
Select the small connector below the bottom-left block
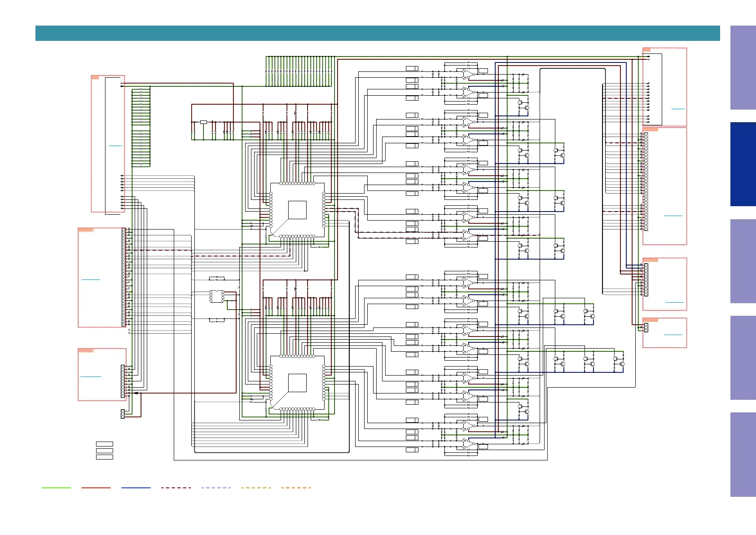[x=123, y=414]
